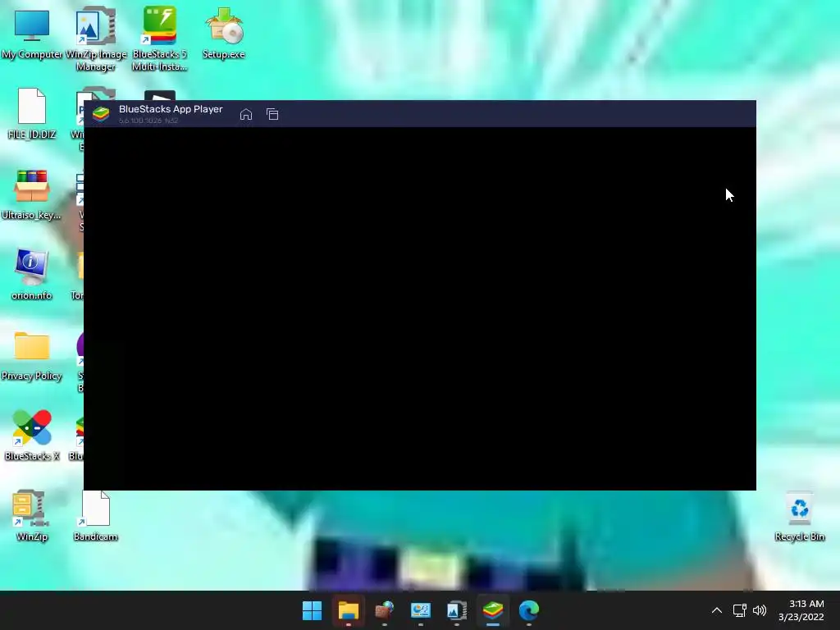This screenshot has height=630, width=840.
Task: Select the Setup.exe desktop icon
Action: pos(224,33)
